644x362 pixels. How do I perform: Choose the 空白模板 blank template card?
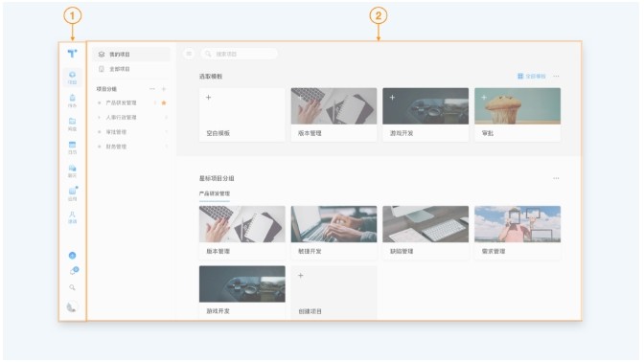pos(241,115)
